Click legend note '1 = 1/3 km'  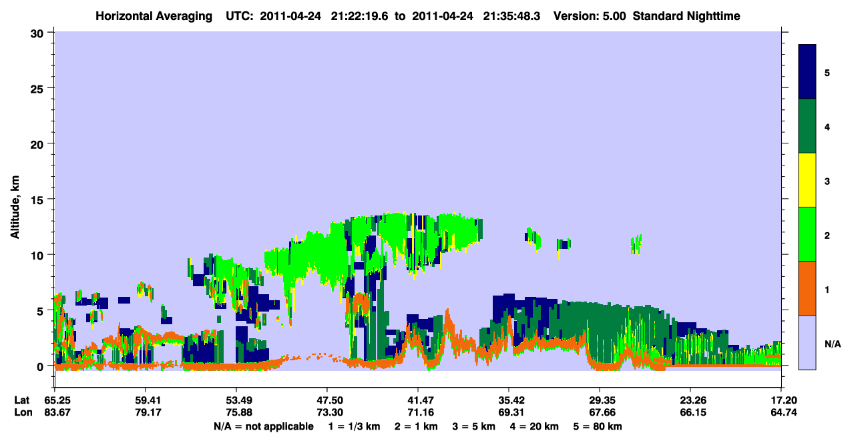pyautogui.click(x=355, y=426)
